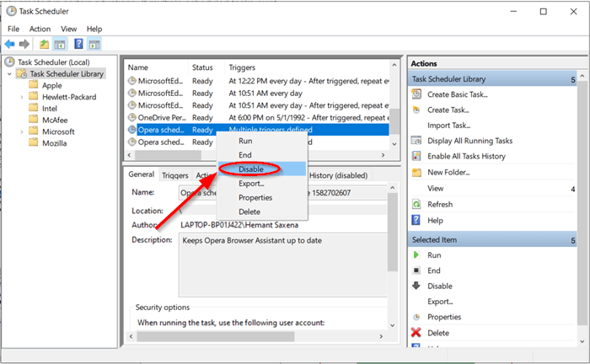The height and width of the screenshot is (364, 590).
Task: Click the Disable down-arrow icon in Selected Item
Action: pos(416,286)
